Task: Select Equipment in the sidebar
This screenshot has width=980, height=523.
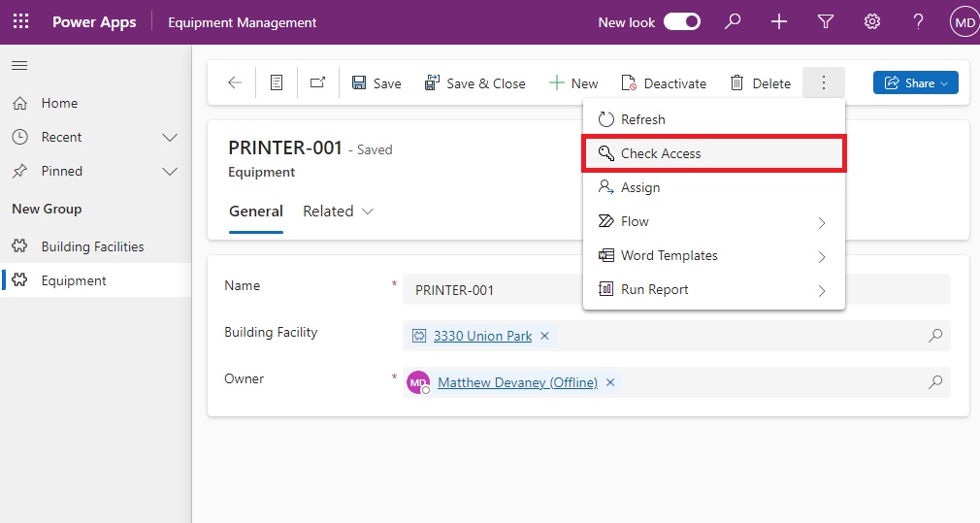Action: click(x=96, y=280)
